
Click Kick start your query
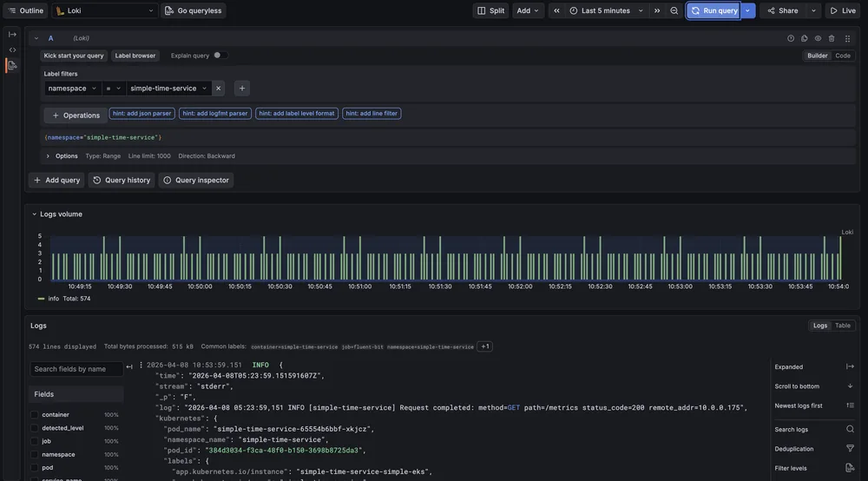tap(74, 56)
